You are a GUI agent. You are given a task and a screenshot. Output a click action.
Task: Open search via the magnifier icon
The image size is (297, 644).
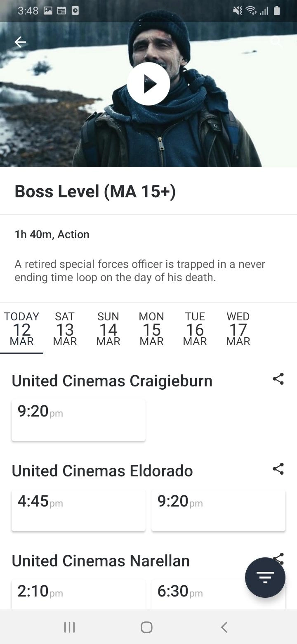[276, 42]
